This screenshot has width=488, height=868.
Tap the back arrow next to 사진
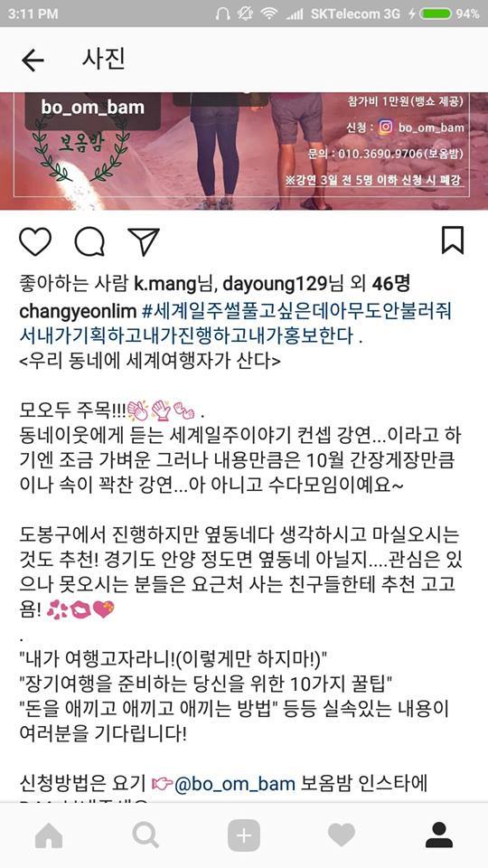coord(33,61)
